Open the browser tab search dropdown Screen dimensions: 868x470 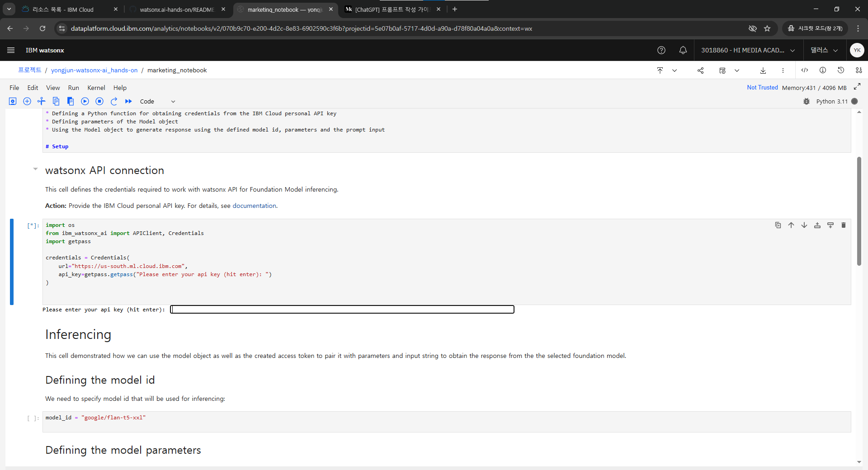[x=9, y=9]
